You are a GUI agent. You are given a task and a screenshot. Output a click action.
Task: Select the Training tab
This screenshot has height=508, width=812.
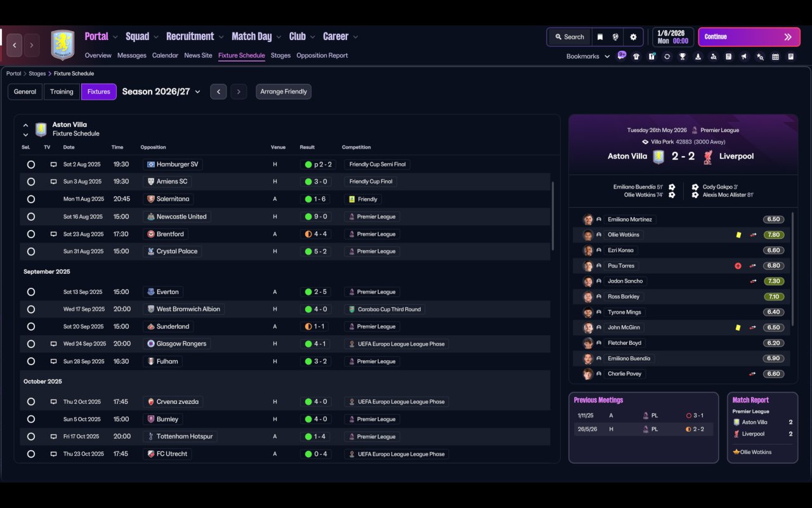62,91
